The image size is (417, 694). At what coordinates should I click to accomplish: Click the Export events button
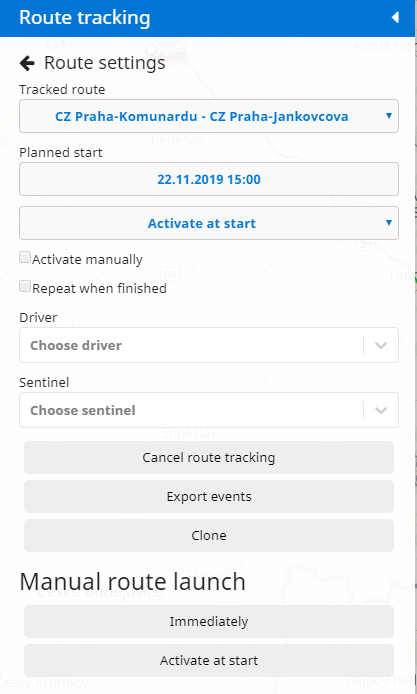tap(209, 497)
